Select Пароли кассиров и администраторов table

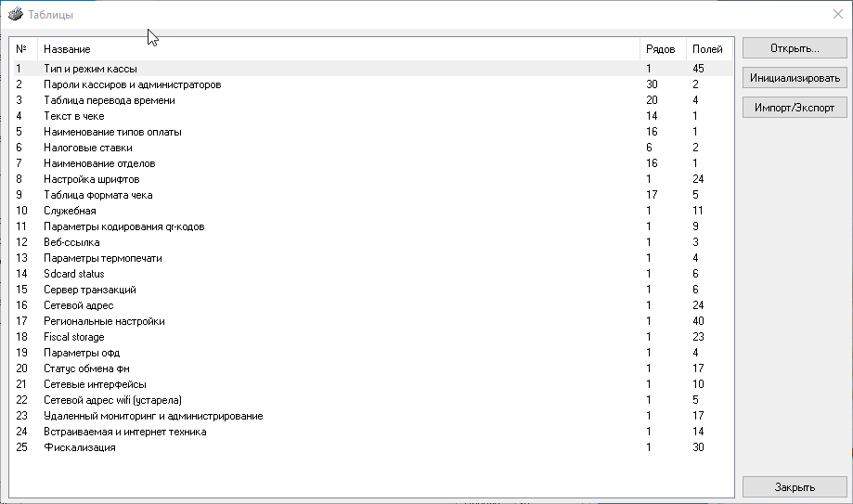tap(132, 84)
